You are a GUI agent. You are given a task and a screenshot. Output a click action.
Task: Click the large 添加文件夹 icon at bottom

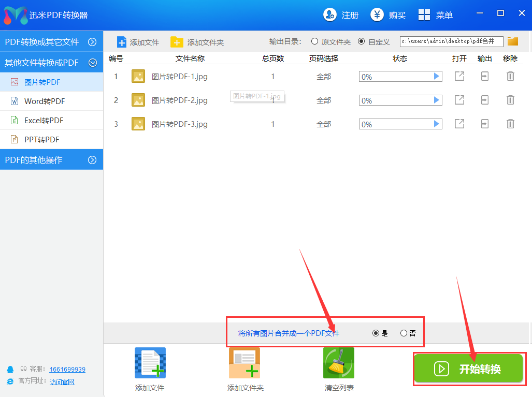click(245, 363)
